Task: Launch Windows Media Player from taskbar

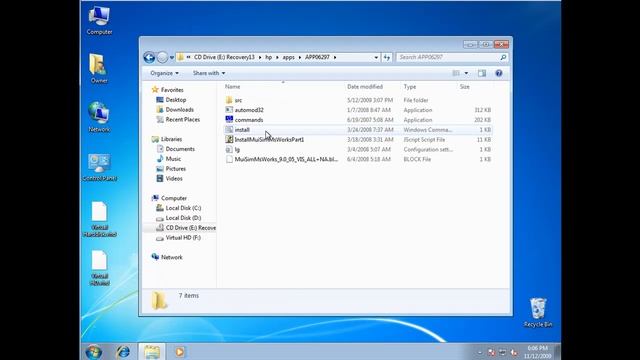Action: 180,352
